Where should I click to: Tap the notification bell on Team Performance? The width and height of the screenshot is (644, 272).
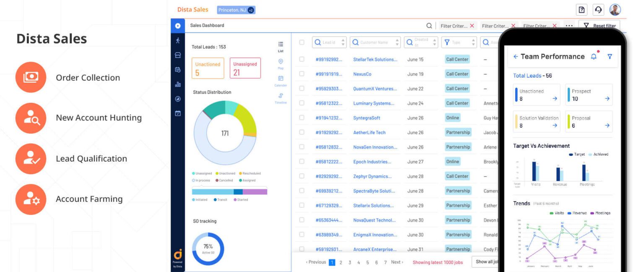click(x=594, y=57)
